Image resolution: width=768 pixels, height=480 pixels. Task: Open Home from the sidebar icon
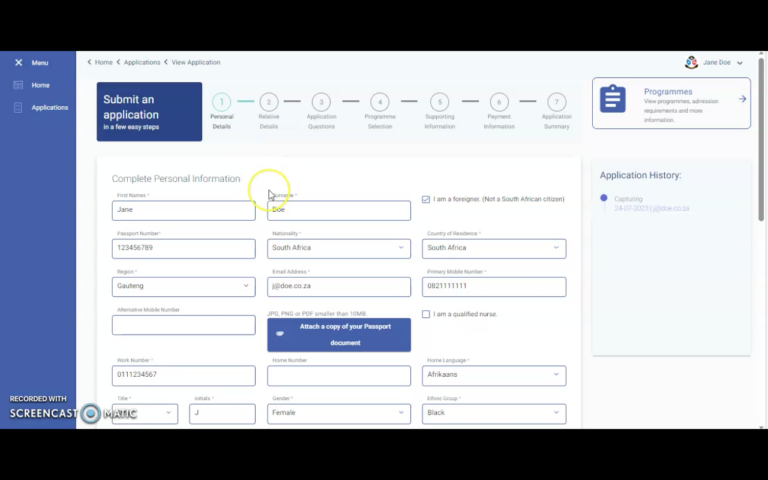[18, 85]
